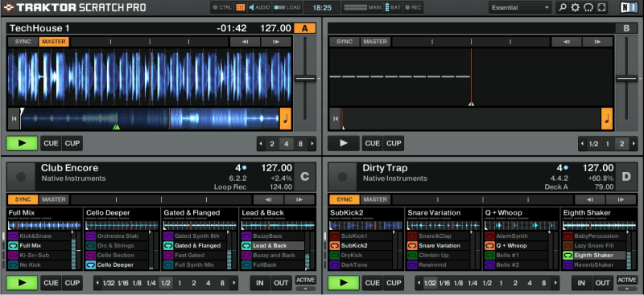
Task: Select Deck D letter badge
Action: 626,176
